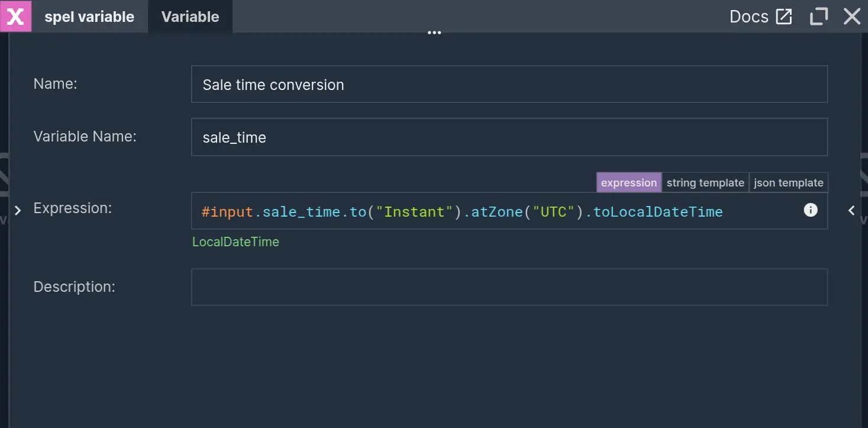
Task: Click the Variable Name input field
Action: pyautogui.click(x=509, y=137)
